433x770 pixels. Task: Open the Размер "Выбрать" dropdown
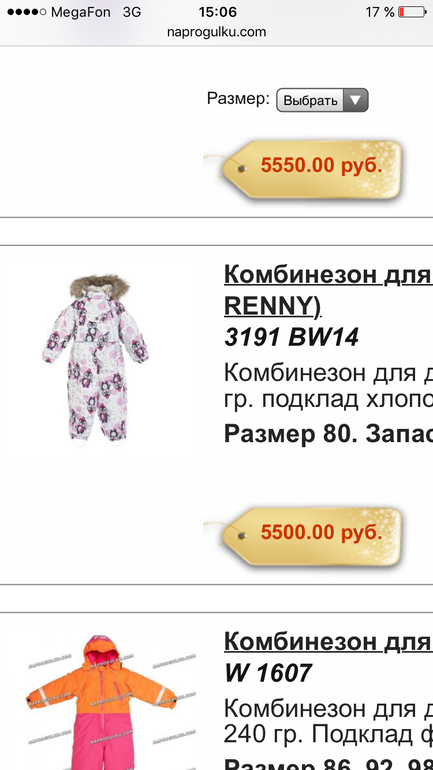click(x=322, y=100)
